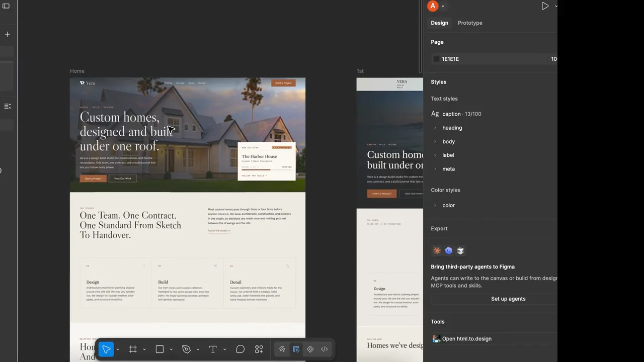644x362 pixels.
Task: Switch to the Prototype tab
Action: pos(470,23)
